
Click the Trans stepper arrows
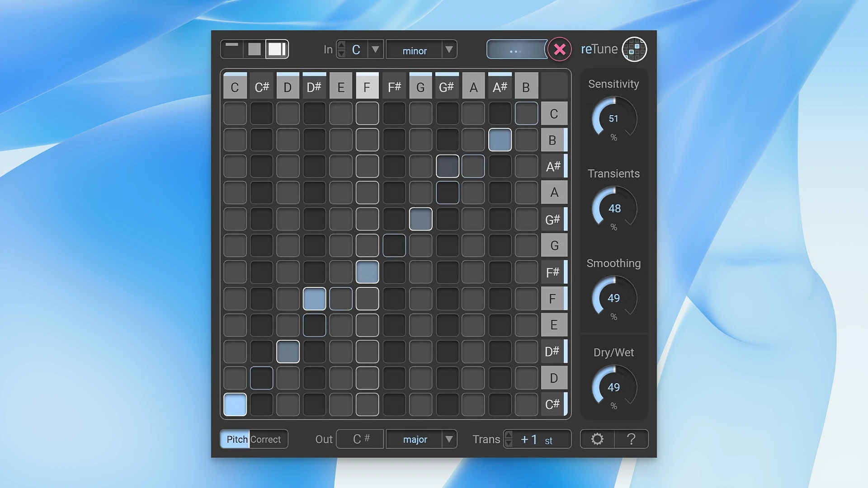tap(509, 439)
